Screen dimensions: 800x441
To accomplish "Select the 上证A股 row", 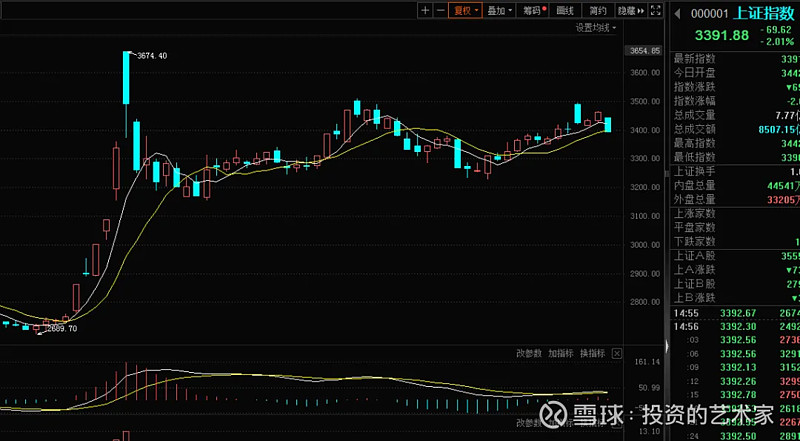I will click(x=735, y=256).
